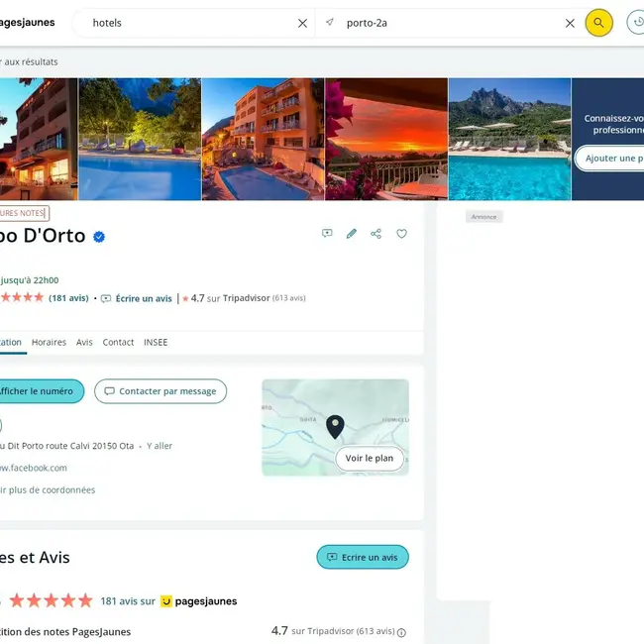Click Contacter par message button

coord(161,391)
